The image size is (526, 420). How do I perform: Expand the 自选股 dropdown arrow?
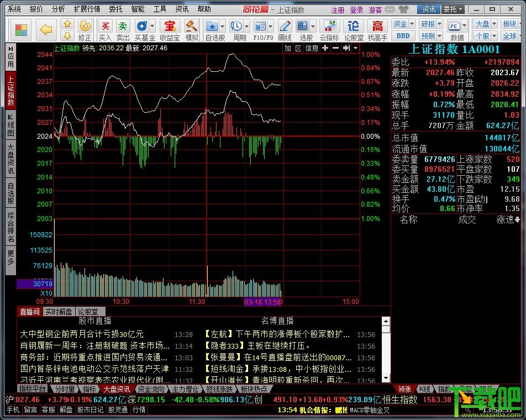[222, 25]
